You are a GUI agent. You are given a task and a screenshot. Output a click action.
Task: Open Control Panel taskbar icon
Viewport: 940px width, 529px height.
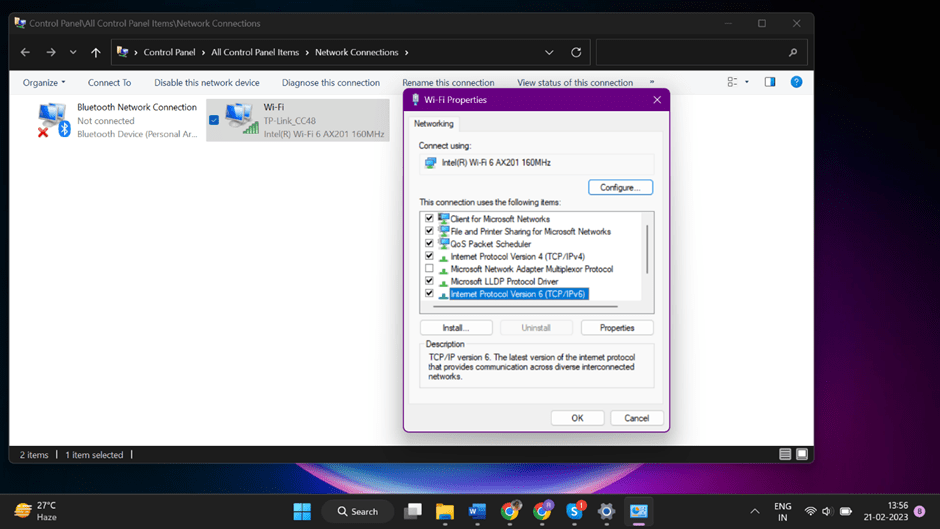[x=638, y=511]
